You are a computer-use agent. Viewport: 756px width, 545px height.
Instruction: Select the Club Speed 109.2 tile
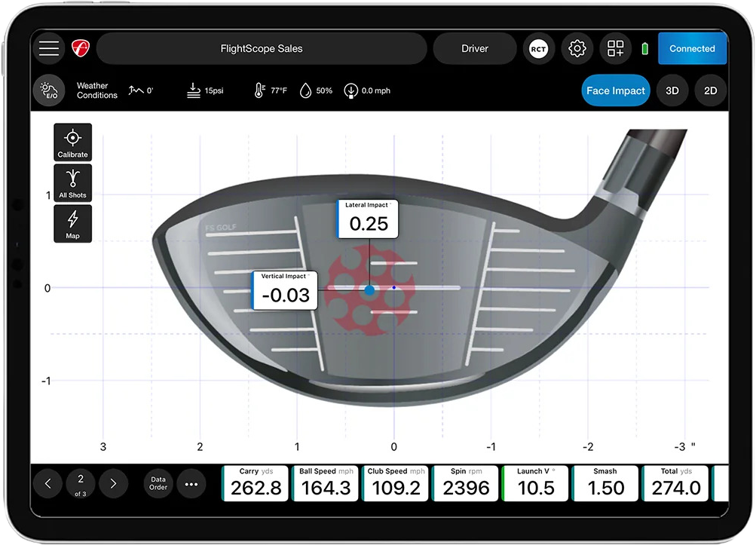click(x=396, y=483)
